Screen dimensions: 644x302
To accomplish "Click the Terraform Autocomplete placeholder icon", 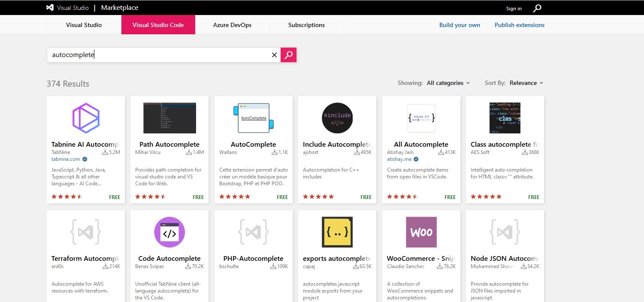I will coord(86,232).
